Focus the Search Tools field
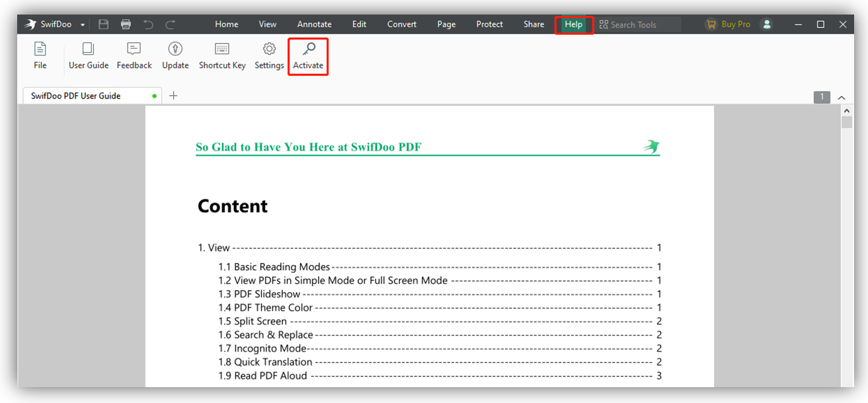Viewport: 868px width, 403px height. coord(639,24)
